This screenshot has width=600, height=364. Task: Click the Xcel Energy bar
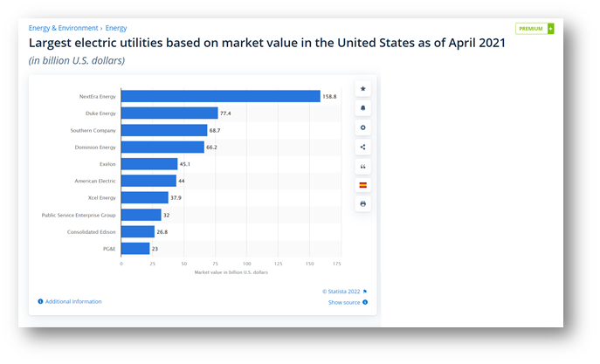tap(145, 197)
